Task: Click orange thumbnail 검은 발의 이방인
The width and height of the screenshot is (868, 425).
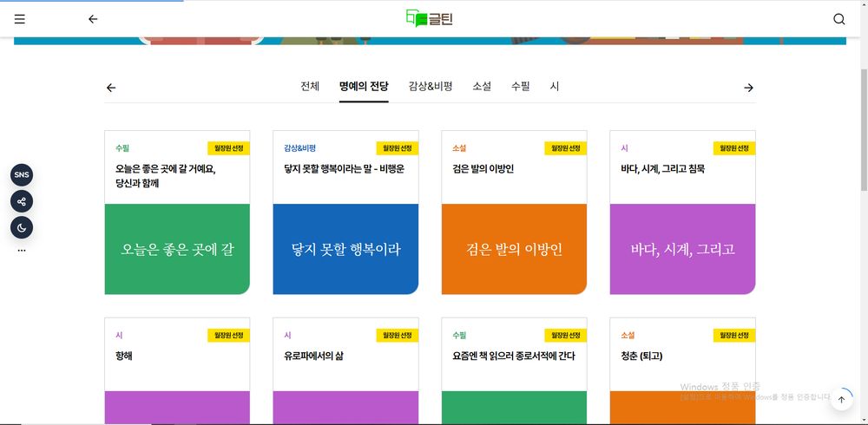Action: point(514,249)
